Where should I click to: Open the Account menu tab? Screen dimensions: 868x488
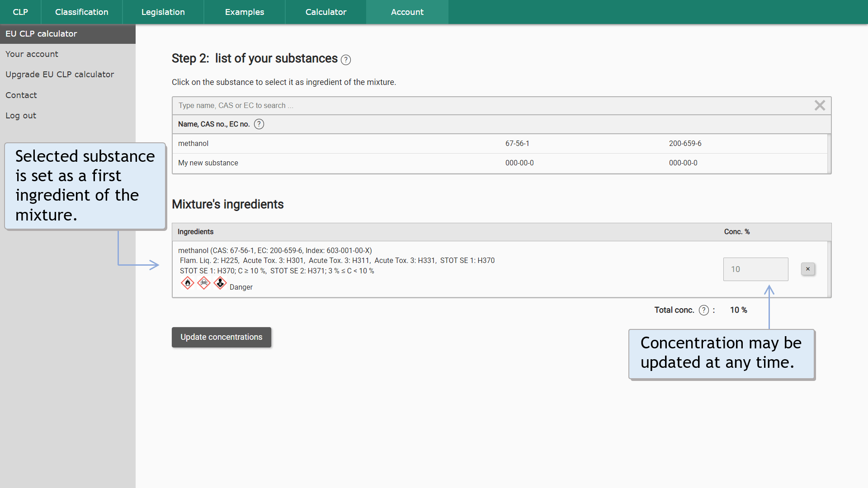(407, 12)
